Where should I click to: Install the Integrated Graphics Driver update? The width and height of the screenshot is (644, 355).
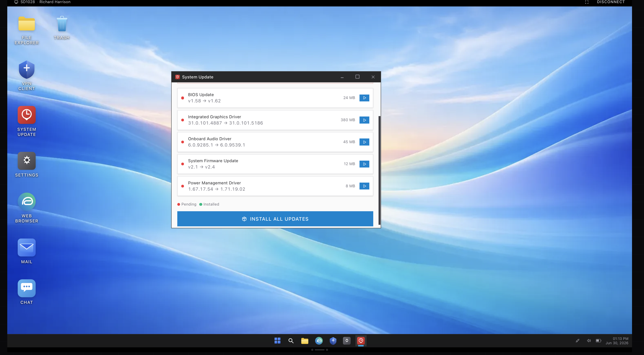[364, 120]
